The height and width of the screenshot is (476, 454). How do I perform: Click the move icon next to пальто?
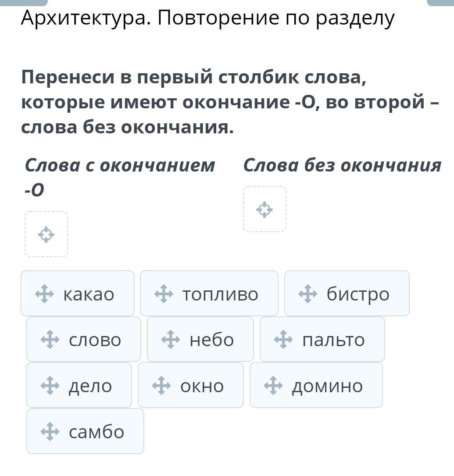(283, 340)
